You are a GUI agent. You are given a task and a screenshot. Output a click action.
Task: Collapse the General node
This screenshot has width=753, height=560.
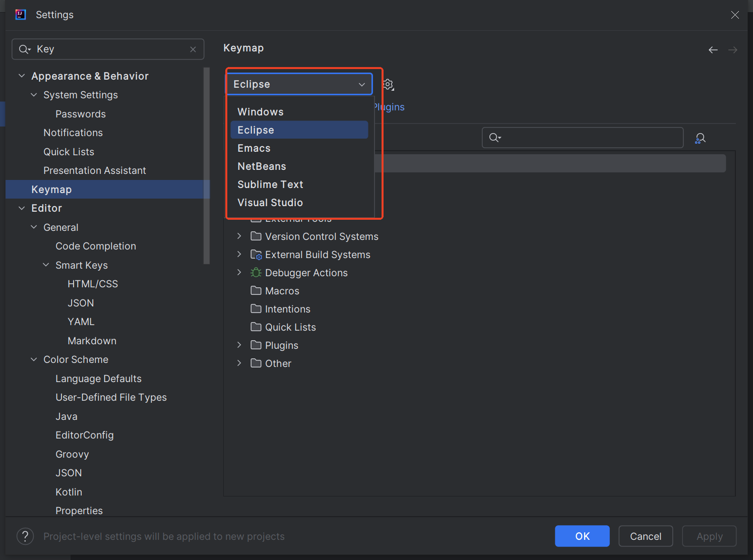click(34, 227)
